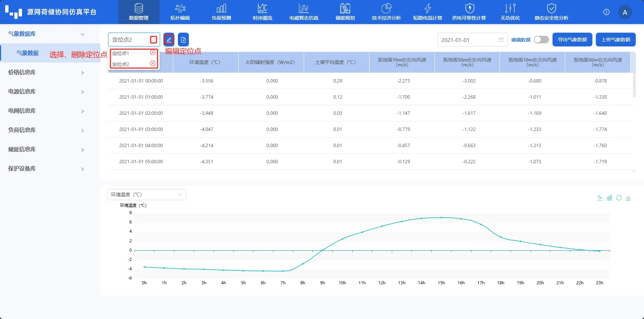Image resolution: width=644 pixels, height=319 pixels.
Task: Collapse the 定位点2 location dropdown arrow
Action: [x=153, y=40]
